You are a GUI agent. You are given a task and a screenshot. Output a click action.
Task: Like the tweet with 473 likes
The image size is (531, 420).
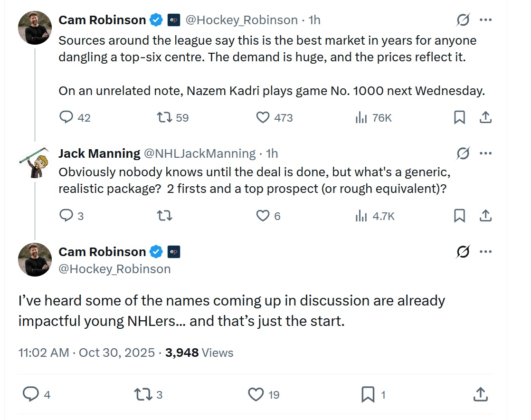[263, 117]
